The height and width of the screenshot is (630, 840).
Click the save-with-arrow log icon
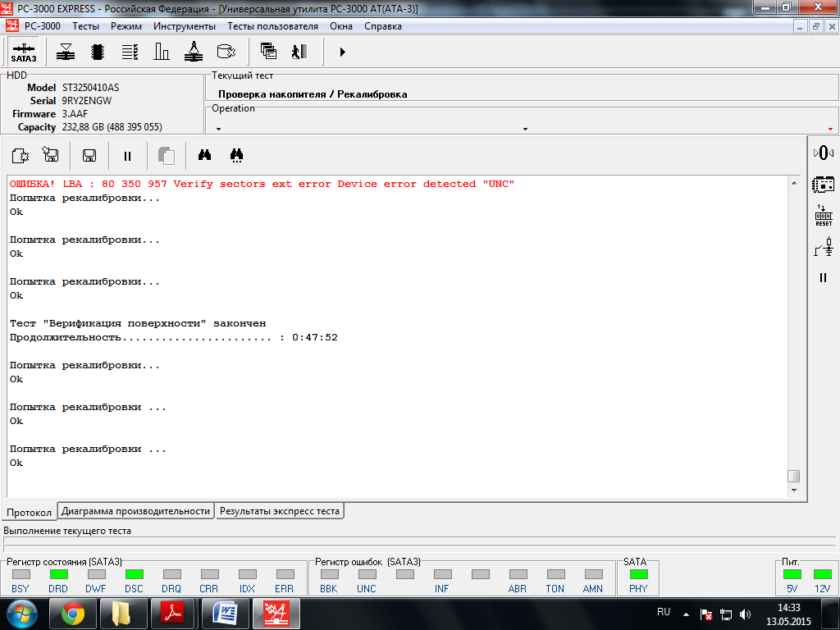[51, 155]
